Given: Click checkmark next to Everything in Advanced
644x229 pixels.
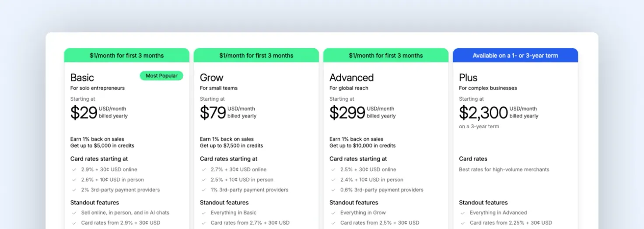Looking at the screenshot, I should (462, 213).
